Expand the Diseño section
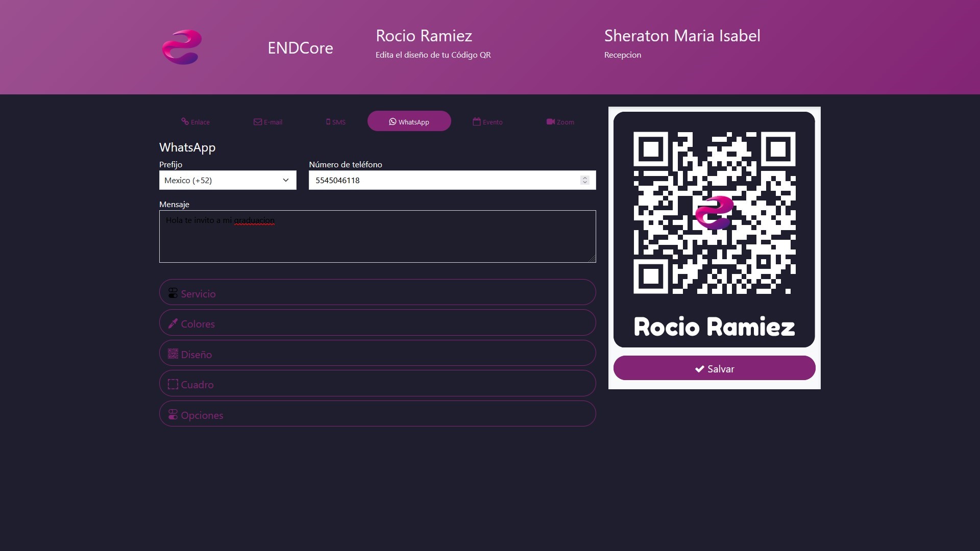 [x=378, y=353]
